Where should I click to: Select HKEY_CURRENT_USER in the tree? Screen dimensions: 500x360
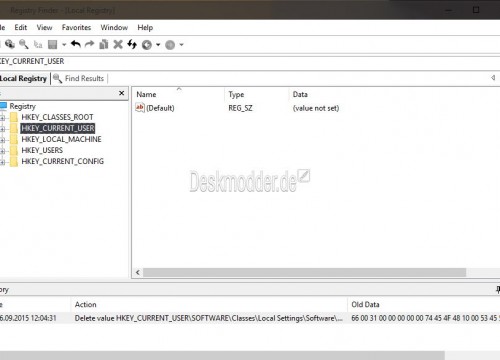pos(58,128)
